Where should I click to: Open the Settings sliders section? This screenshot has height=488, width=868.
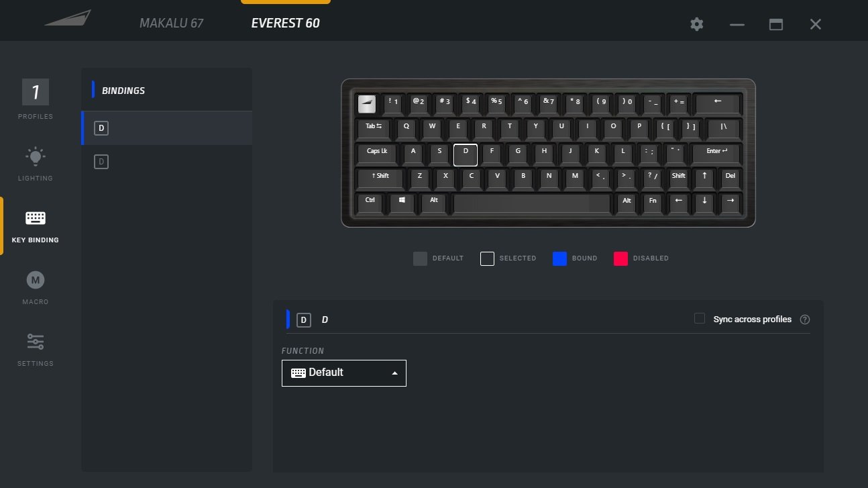[x=35, y=348]
